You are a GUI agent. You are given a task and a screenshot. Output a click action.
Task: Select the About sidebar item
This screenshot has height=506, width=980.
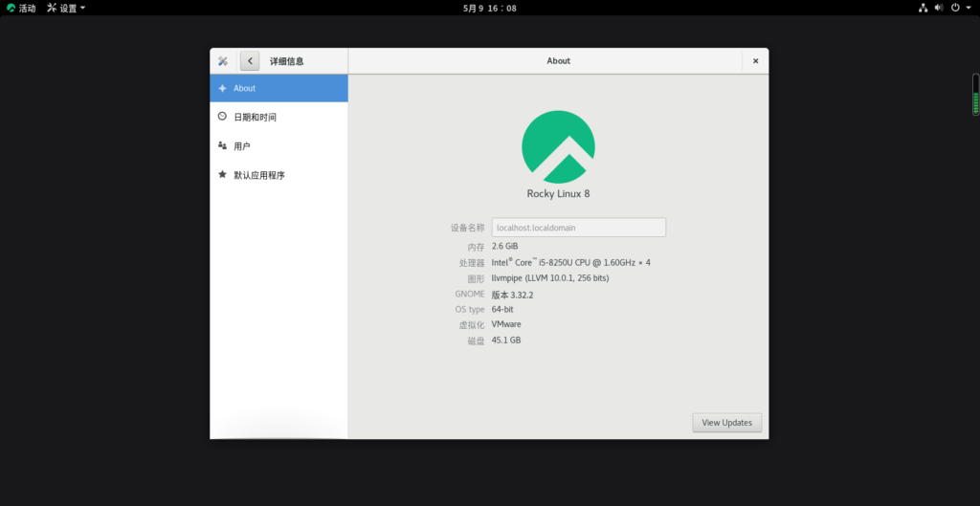tap(278, 88)
